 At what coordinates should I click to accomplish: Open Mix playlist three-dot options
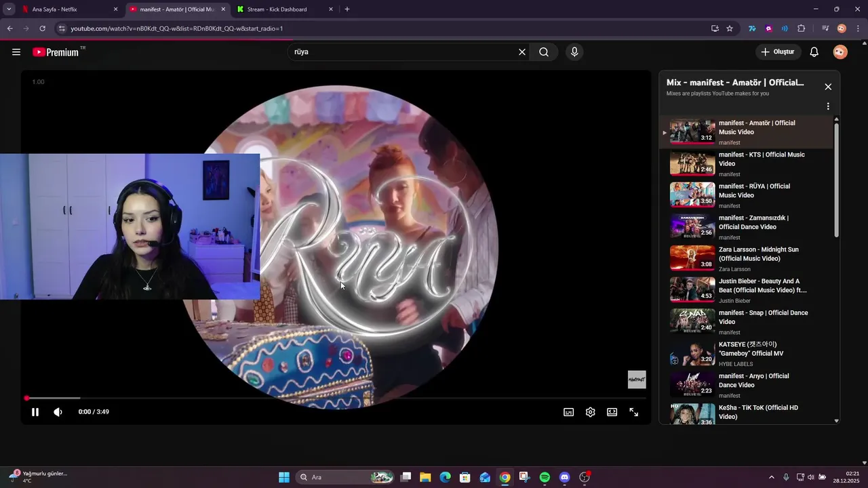click(x=828, y=106)
